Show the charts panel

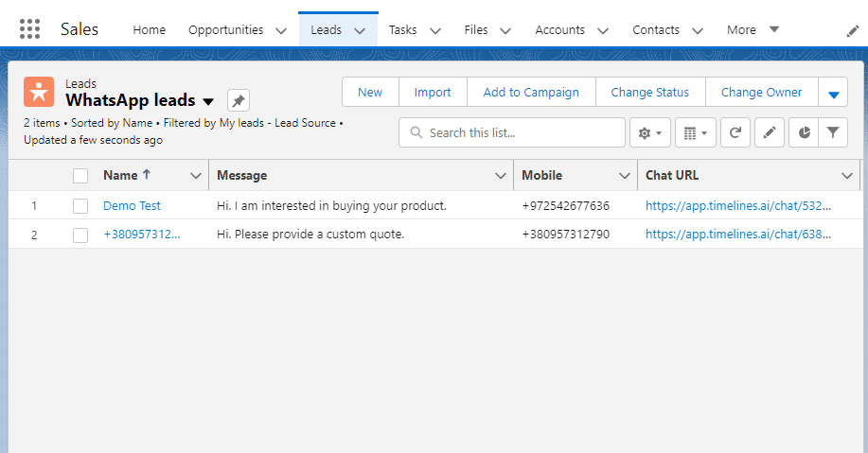804,132
